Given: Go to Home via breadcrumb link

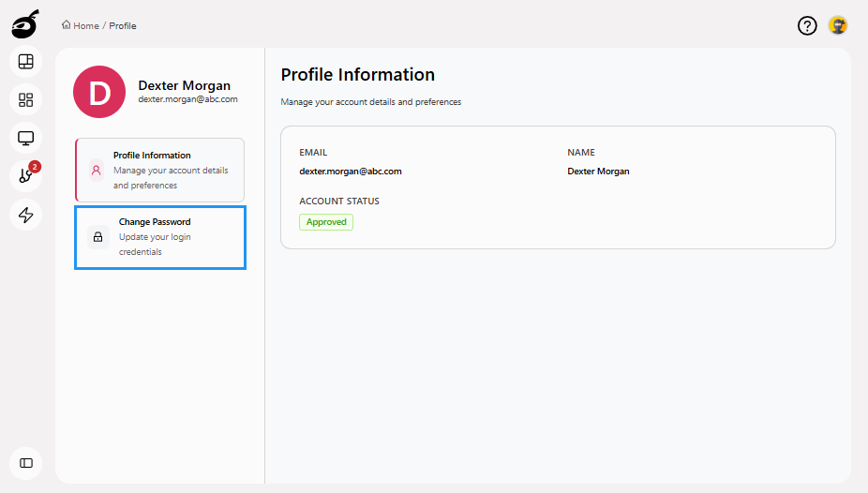Looking at the screenshot, I should click(x=86, y=26).
